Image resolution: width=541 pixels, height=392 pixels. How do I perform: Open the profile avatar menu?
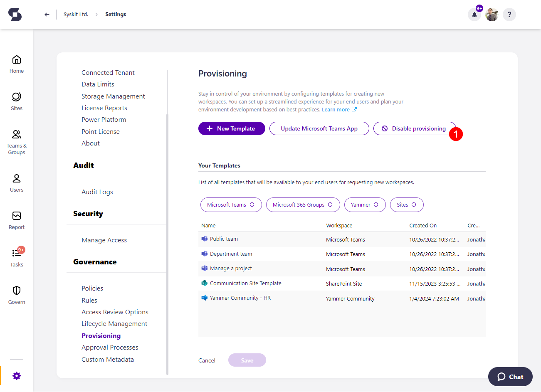tap(492, 15)
